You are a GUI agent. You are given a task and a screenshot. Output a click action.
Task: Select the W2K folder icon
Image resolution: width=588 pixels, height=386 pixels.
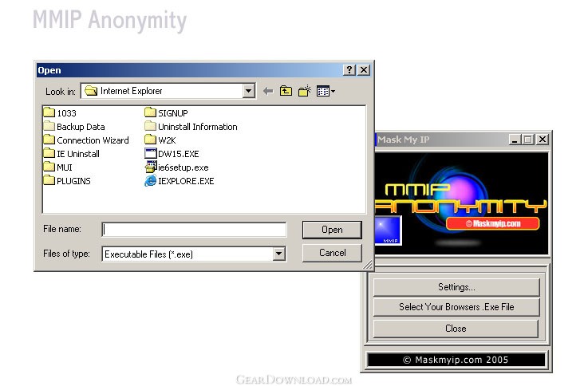pos(150,140)
